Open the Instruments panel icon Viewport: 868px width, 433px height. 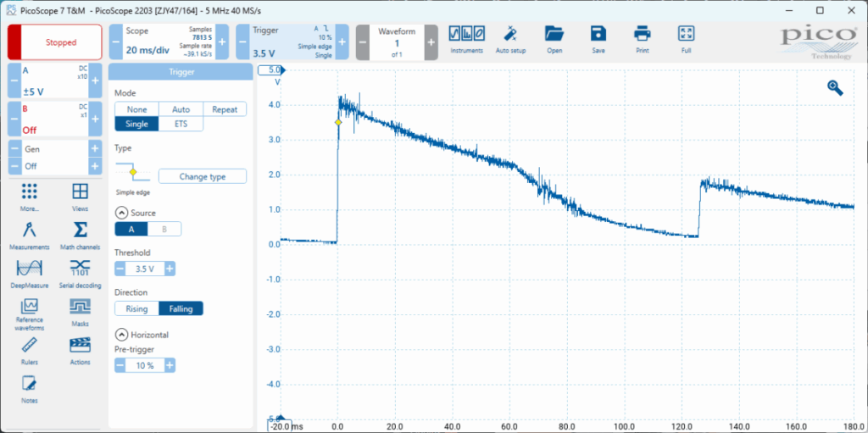pyautogui.click(x=466, y=34)
